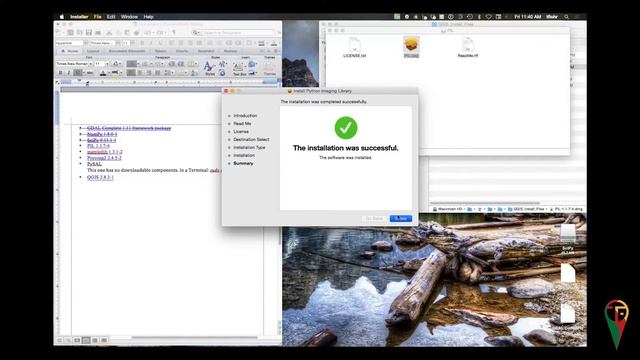Select Introduction step in installer sidebar

[x=245, y=116]
